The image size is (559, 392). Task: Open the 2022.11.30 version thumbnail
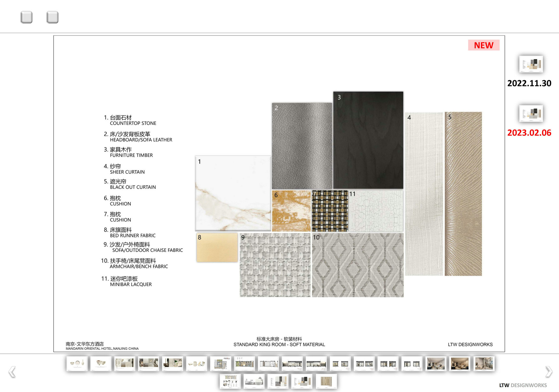[531, 64]
